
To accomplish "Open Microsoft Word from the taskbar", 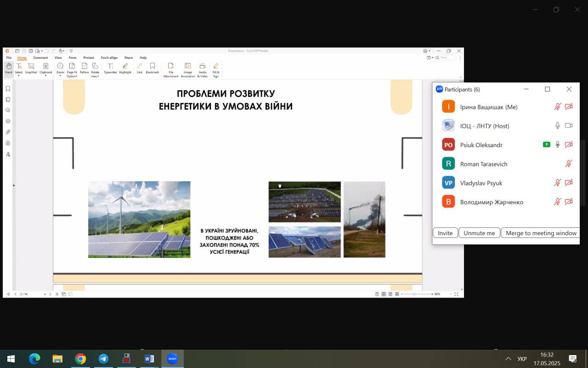I will click(149, 359).
